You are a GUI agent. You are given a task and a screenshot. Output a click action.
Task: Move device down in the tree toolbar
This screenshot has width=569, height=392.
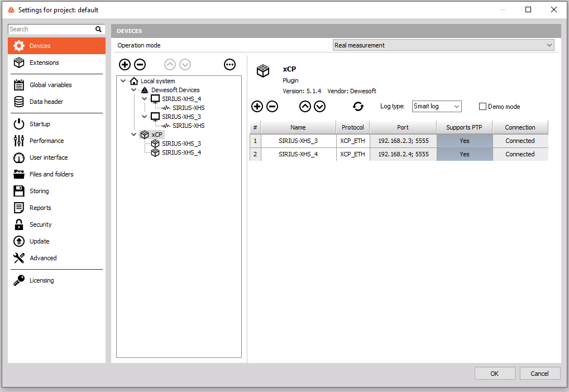tap(185, 65)
